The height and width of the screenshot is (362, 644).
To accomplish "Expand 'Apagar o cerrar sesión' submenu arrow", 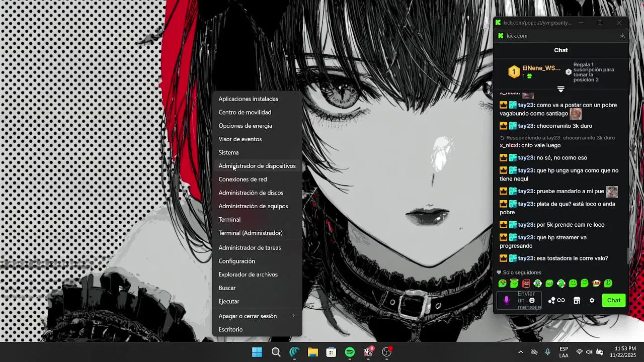I will click(x=293, y=316).
